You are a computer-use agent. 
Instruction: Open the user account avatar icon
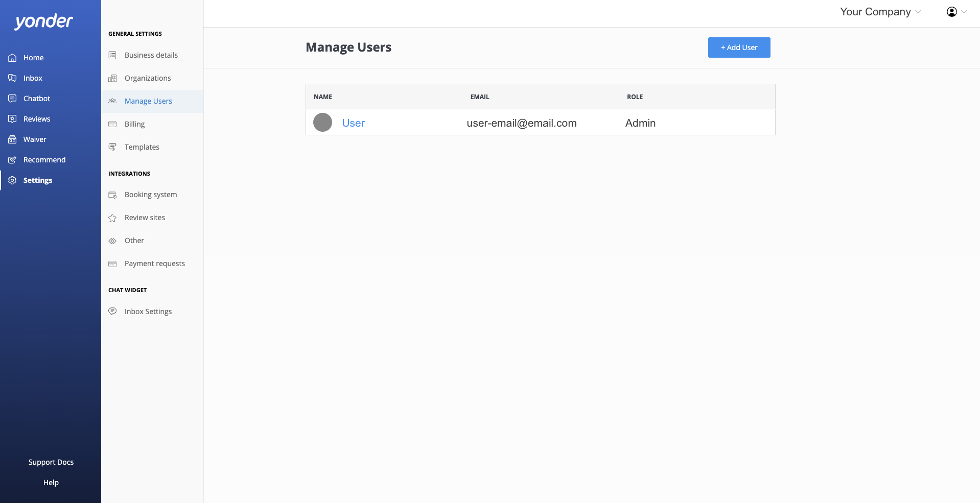tap(951, 12)
